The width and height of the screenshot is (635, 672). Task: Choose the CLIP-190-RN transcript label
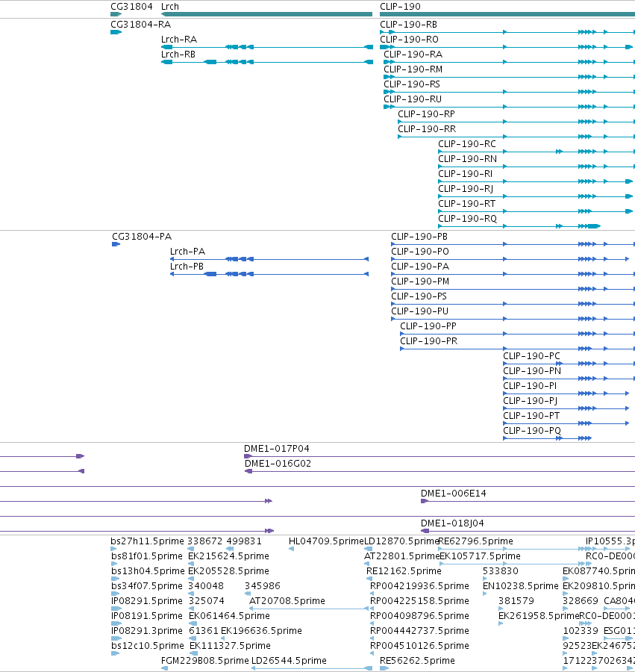[468, 159]
